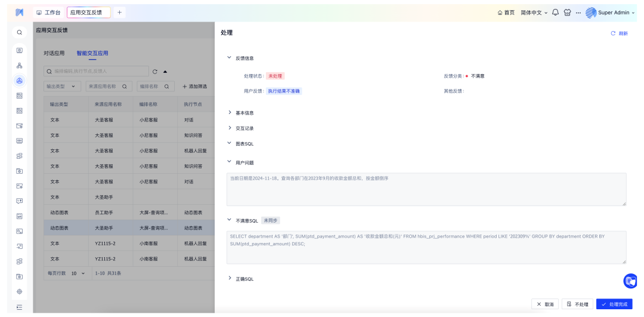644x317 pixels.
Task: Expand the 正确SQL section
Action: coord(230,279)
